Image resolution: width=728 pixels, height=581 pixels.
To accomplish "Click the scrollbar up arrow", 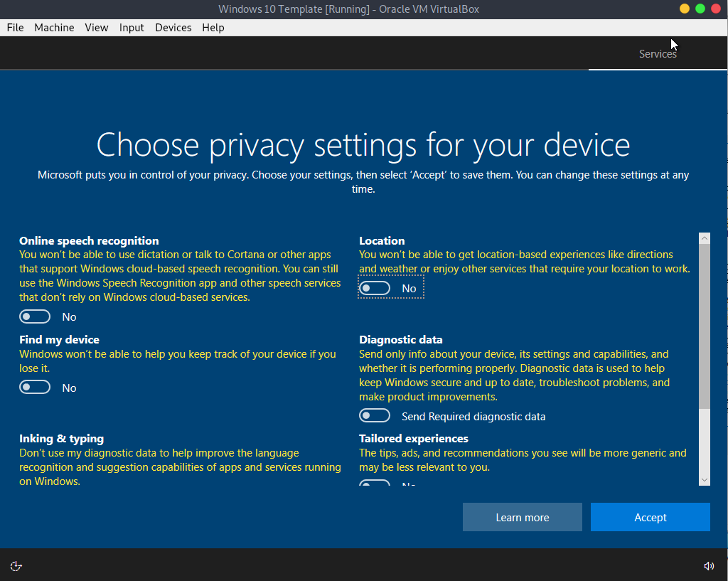I will tap(705, 238).
